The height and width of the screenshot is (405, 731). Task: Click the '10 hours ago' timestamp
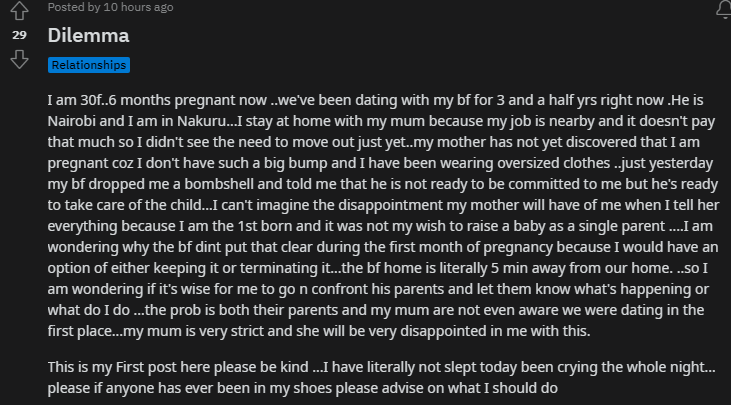click(139, 7)
